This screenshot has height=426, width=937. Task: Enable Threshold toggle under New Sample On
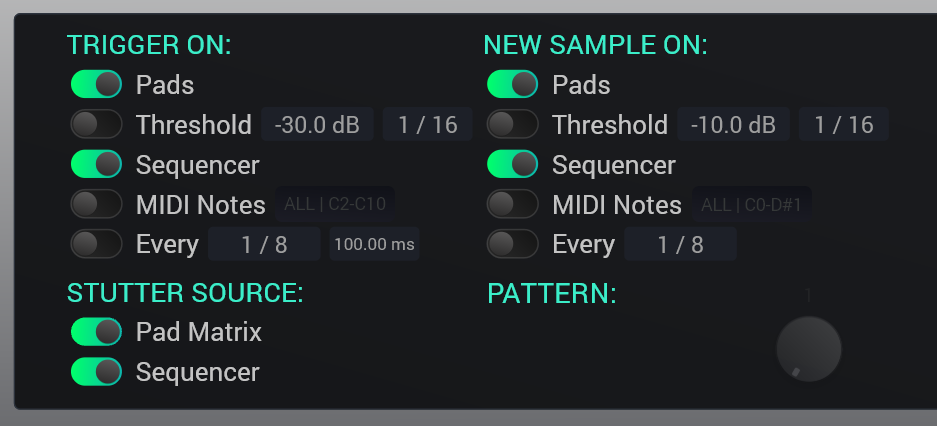pyautogui.click(x=512, y=125)
